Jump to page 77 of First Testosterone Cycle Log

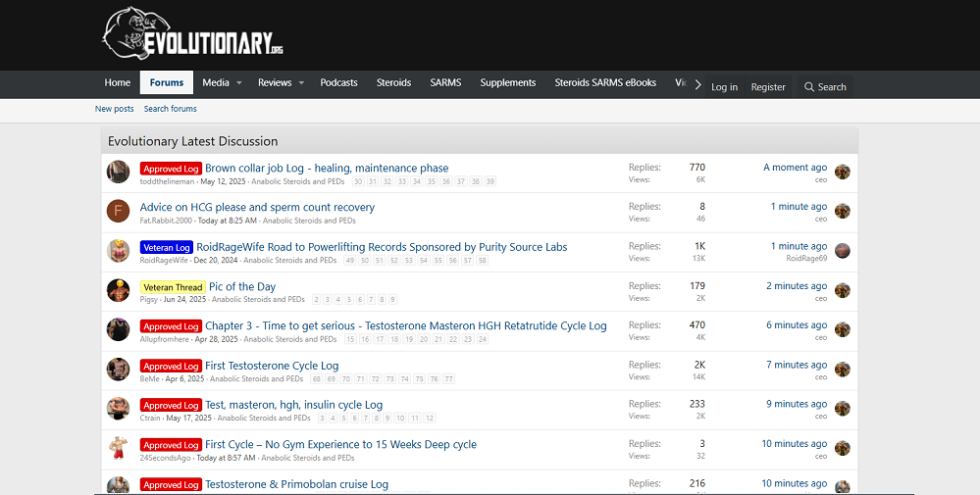click(448, 379)
